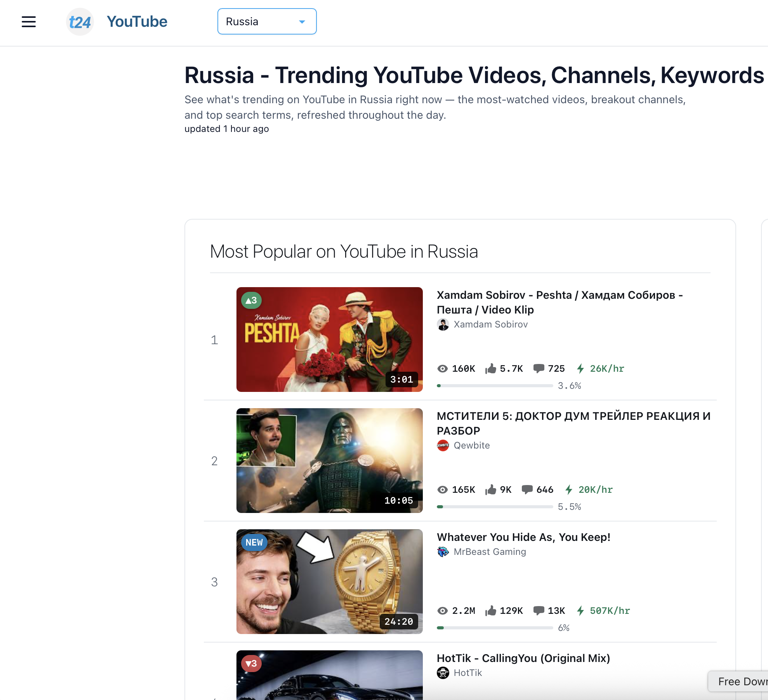The image size is (768, 700).
Task: Click the thumbs-up icon beside 129K
Action: point(491,610)
